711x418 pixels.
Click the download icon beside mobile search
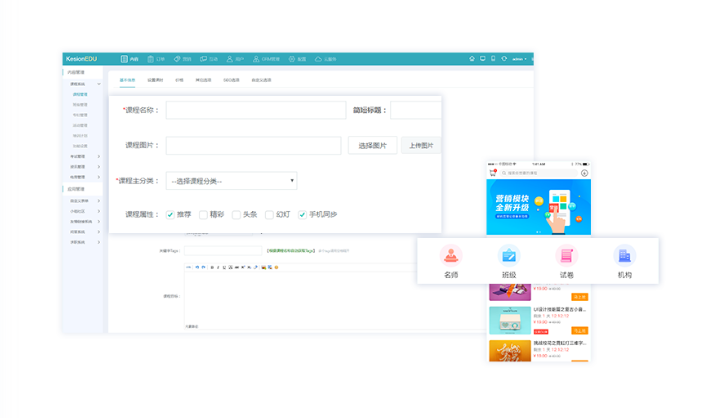(x=584, y=173)
